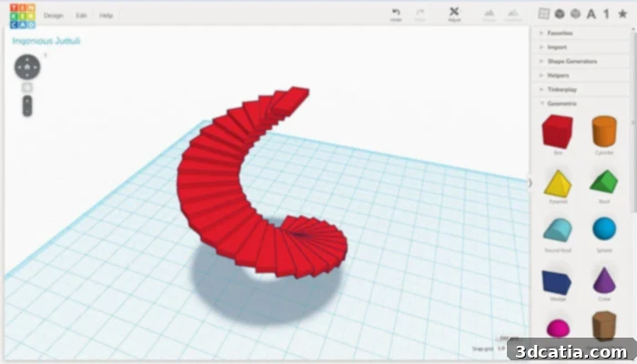
Task: Click the Adjust tool
Action: tap(454, 15)
